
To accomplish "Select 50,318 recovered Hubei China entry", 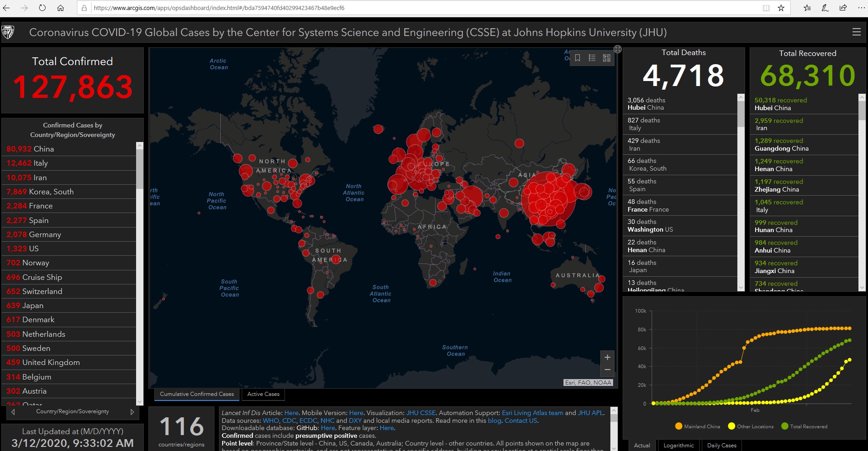I will 804,104.
